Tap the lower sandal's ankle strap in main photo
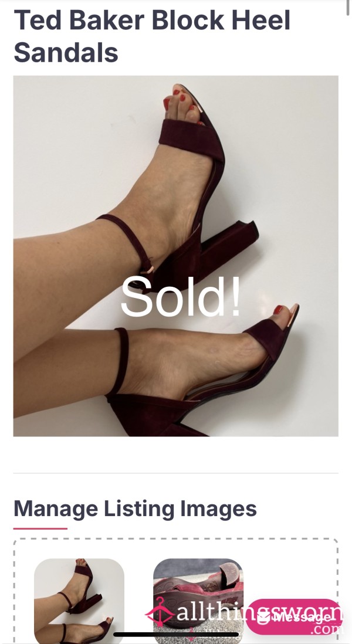 coord(120,361)
